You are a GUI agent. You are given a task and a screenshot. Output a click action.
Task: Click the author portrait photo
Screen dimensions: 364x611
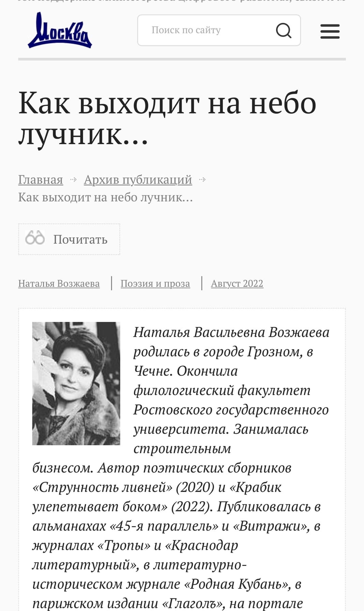click(76, 383)
